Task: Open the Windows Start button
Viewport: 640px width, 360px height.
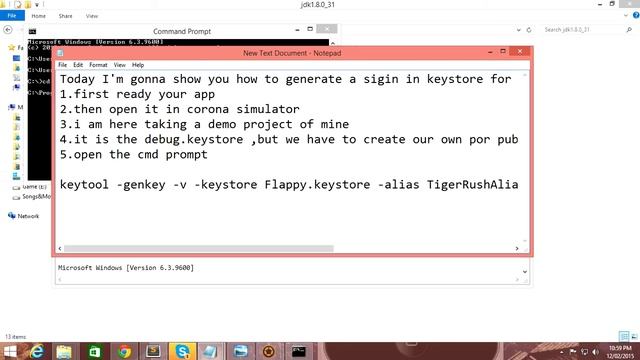Action: pyautogui.click(x=10, y=351)
